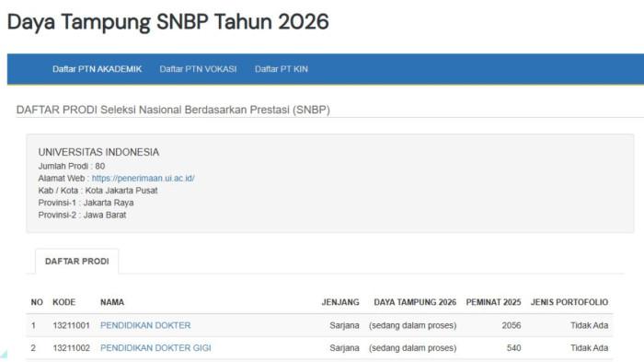The image size is (644, 362).
Task: Click Kab / Kota Jakarta Pusat line
Action: (98, 191)
